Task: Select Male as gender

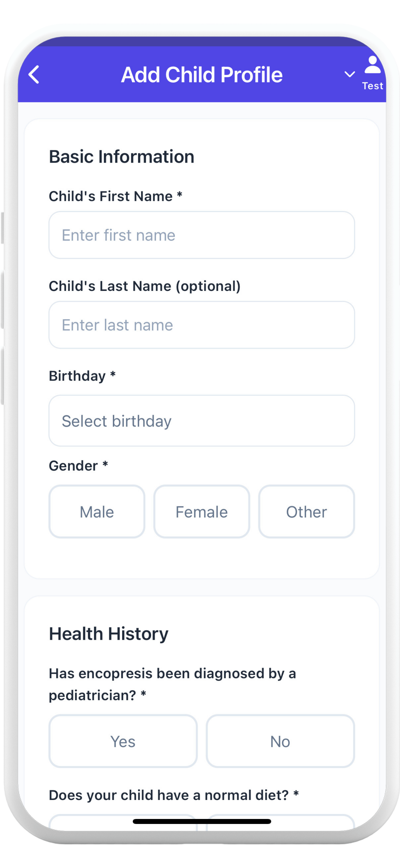Action: pos(97,512)
